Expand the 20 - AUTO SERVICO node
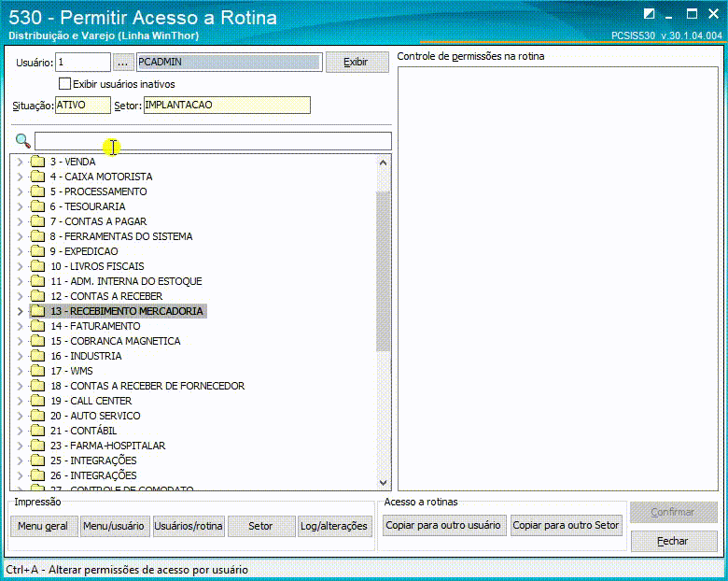 tap(20, 416)
